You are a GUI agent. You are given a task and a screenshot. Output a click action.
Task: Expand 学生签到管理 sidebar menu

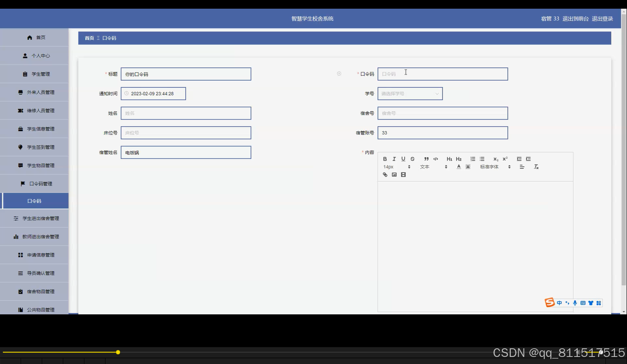(x=34, y=147)
